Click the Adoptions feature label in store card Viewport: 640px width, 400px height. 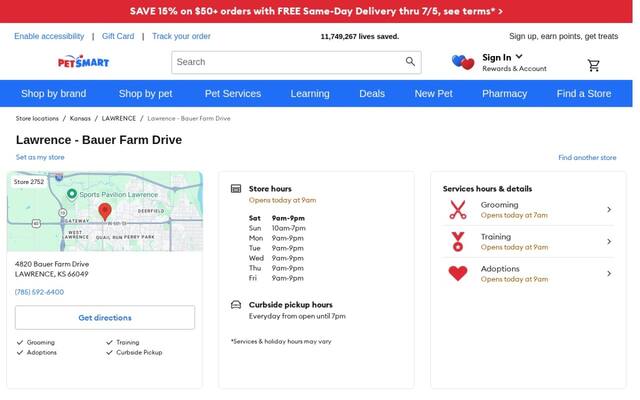[42, 352]
